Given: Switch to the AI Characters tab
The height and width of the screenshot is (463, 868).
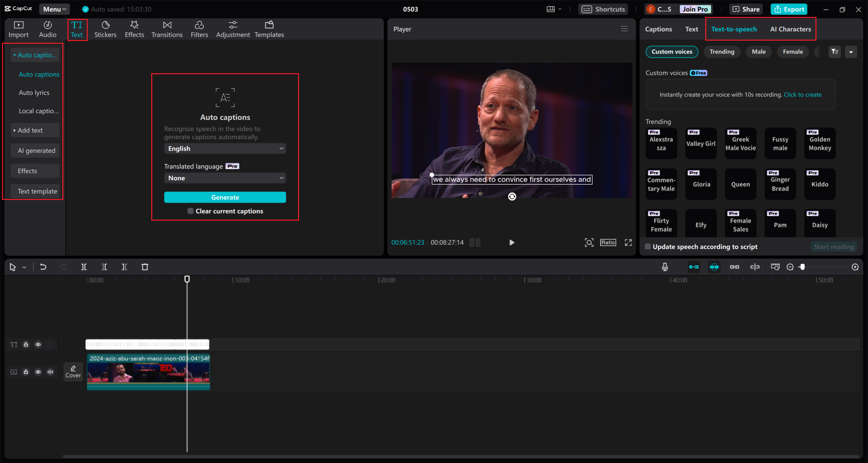Looking at the screenshot, I should point(790,29).
